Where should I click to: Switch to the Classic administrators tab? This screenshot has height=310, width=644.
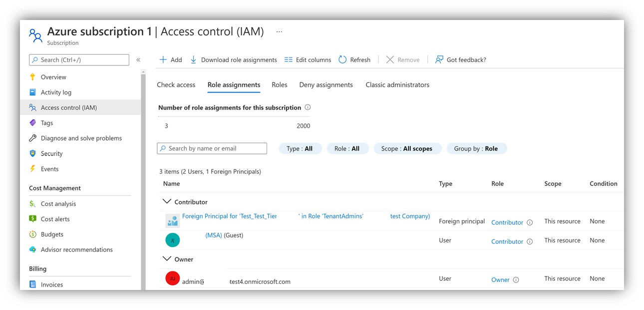397,84
